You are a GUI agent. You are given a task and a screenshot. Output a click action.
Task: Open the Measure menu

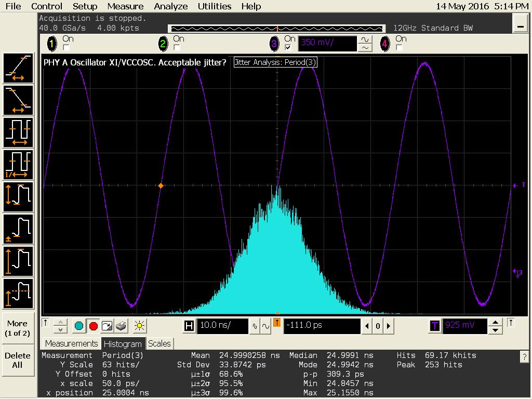(125, 6)
